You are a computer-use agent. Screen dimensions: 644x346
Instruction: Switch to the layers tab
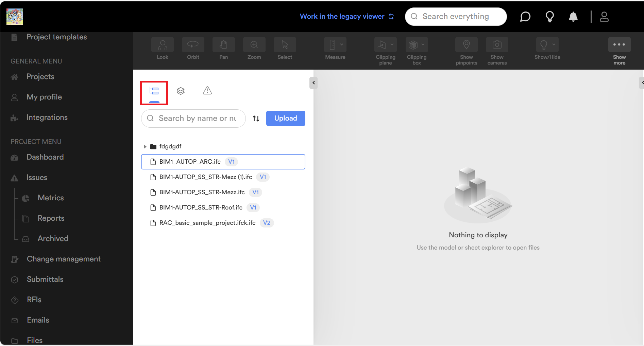(181, 91)
